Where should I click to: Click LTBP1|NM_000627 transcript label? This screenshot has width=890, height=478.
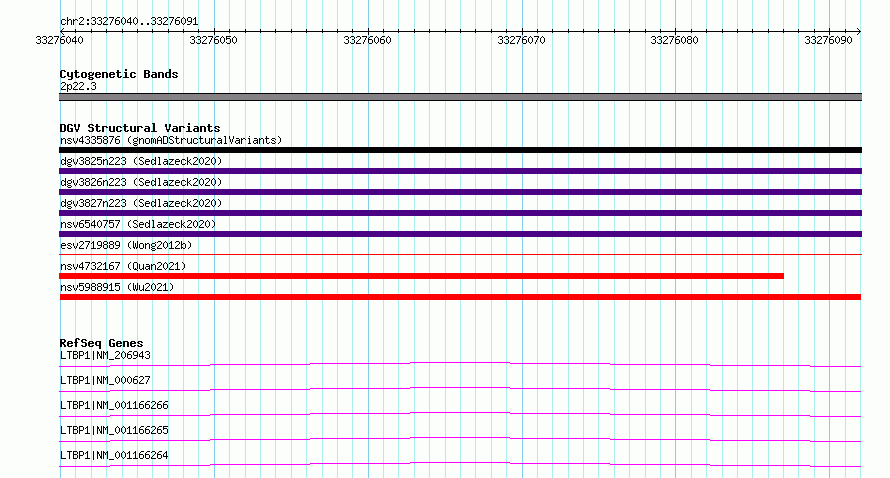(105, 380)
